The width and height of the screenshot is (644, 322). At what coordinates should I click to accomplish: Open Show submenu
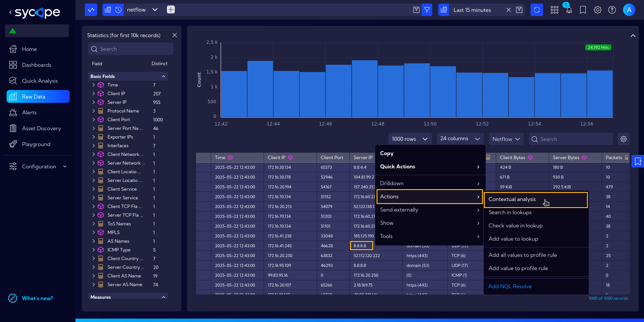pyautogui.click(x=430, y=223)
